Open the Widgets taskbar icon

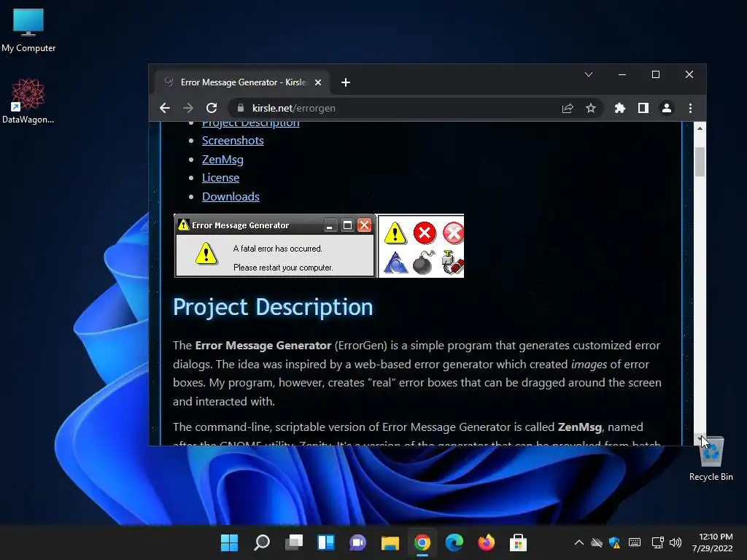coord(326,542)
